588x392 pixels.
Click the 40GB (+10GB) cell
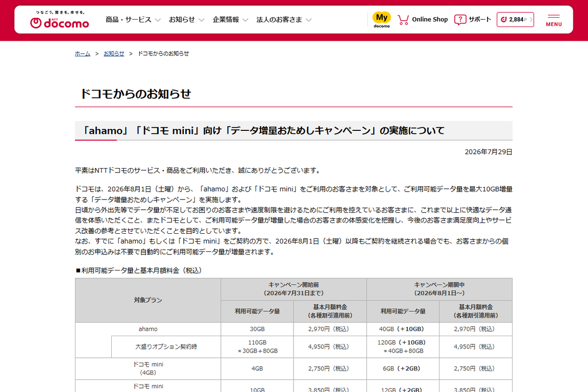pyautogui.click(x=403, y=329)
